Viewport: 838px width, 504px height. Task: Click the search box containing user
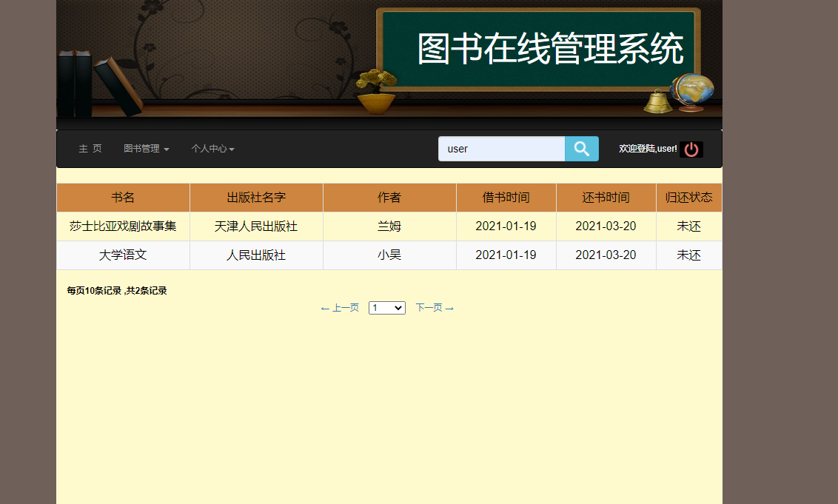point(501,149)
